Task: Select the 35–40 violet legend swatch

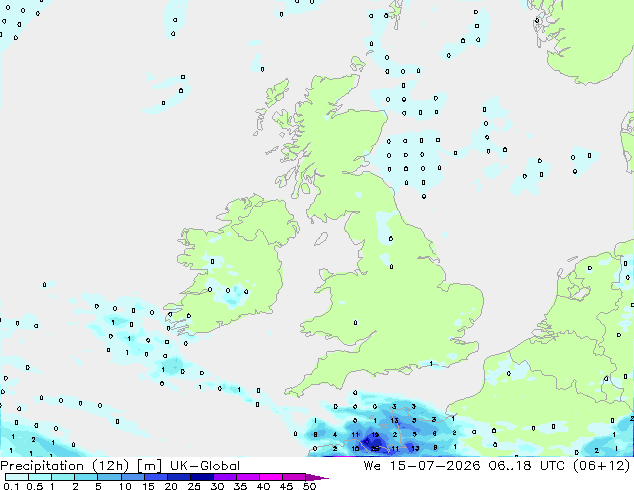Action: tap(248, 477)
